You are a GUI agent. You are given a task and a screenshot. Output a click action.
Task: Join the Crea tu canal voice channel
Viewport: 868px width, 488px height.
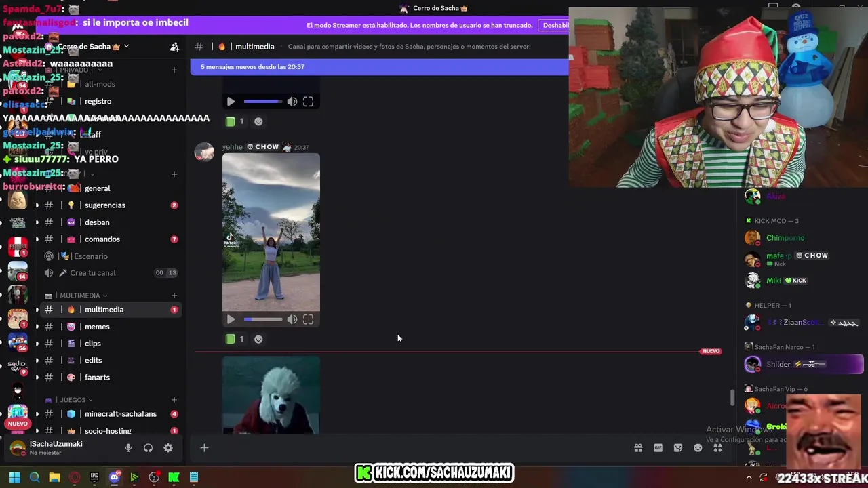[x=111, y=273]
